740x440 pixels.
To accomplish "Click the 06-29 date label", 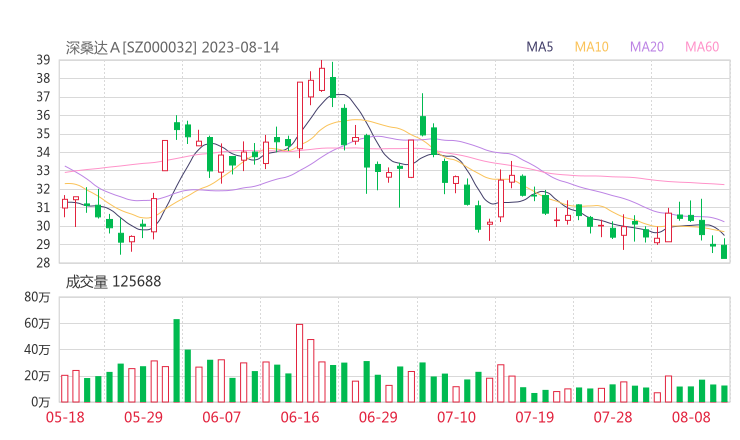I will pyautogui.click(x=378, y=417).
